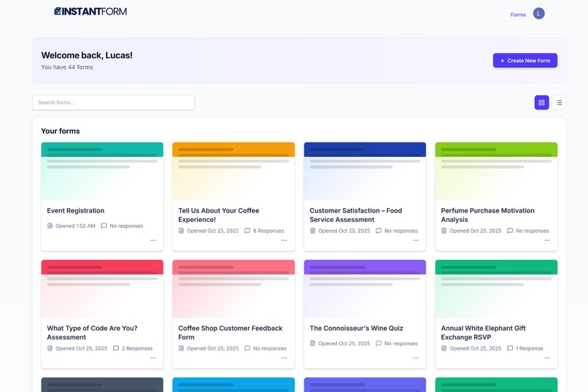Click the Create New Form button
Image resolution: width=588 pixels, height=392 pixels.
click(525, 61)
